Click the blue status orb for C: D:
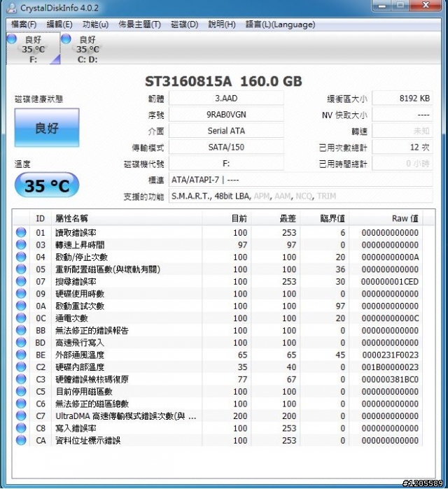This screenshot has height=489, width=448. 66,39
